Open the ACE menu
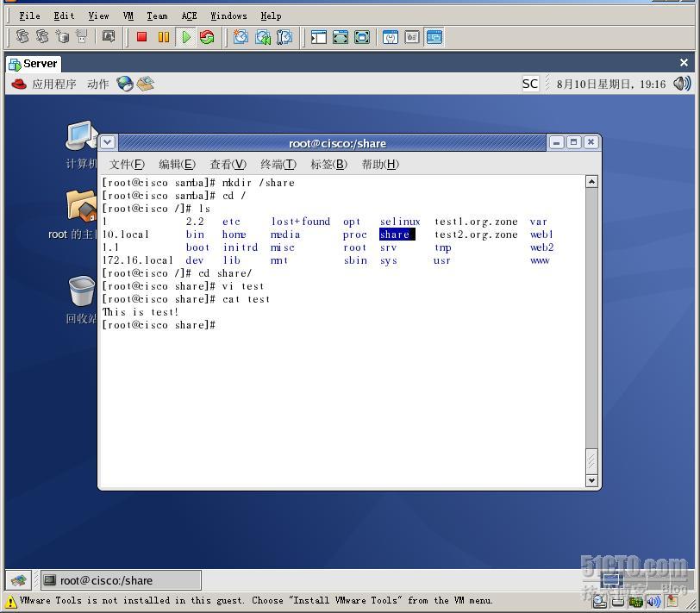The width and height of the screenshot is (700, 613). [190, 16]
